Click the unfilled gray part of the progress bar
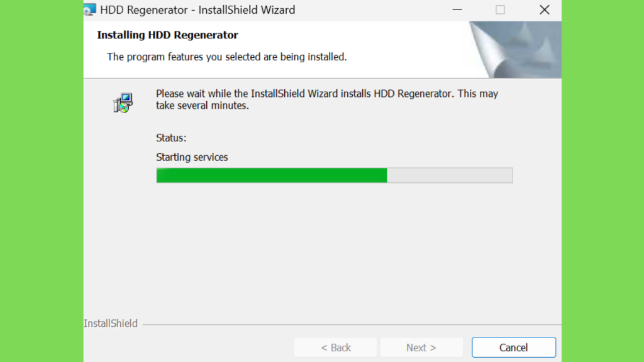Screen dimensions: 644x362 coord(450,175)
